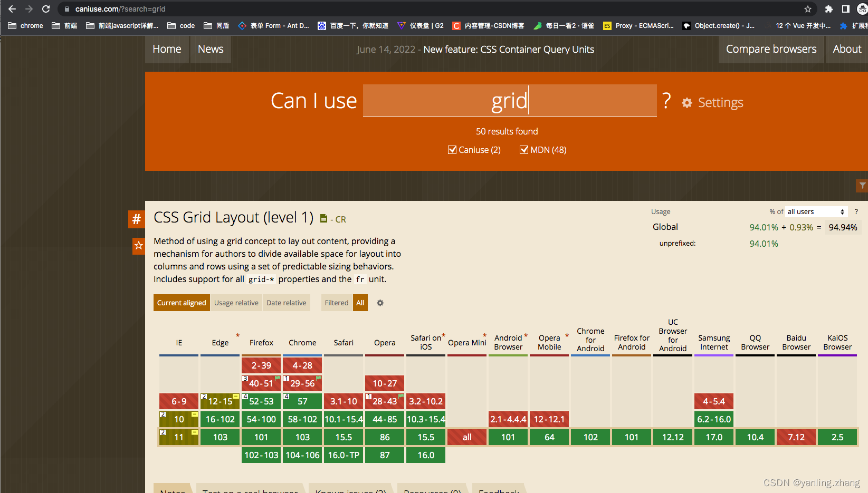Click the Chrome 104-106 cell
Screen dimensions: 868x493
(x=302, y=455)
